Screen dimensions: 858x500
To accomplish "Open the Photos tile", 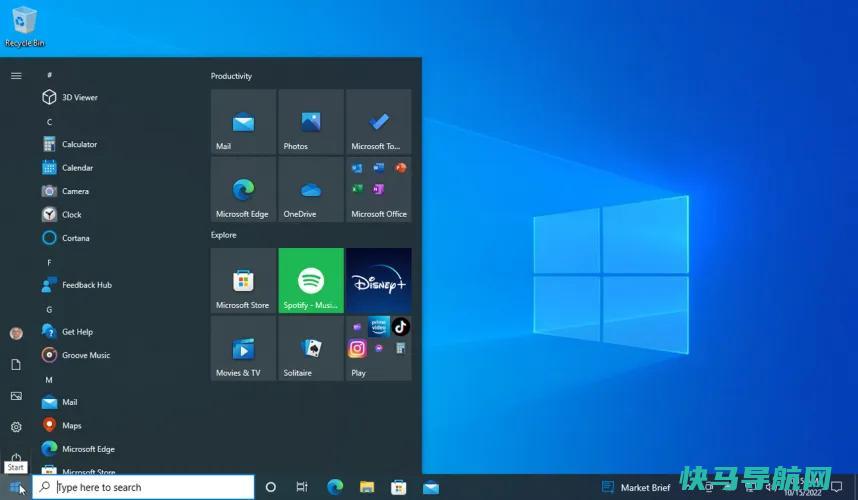I will [x=311, y=122].
